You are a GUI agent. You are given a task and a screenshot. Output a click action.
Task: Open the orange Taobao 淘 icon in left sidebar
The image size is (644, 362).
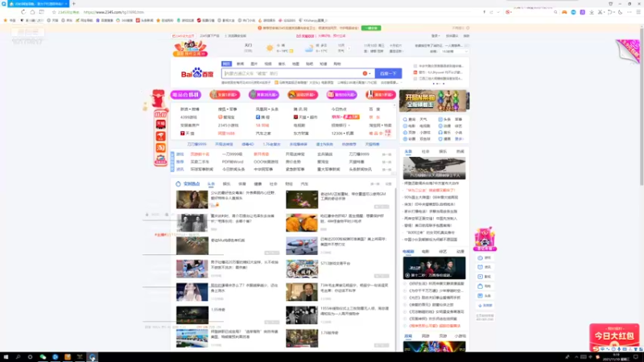click(160, 147)
